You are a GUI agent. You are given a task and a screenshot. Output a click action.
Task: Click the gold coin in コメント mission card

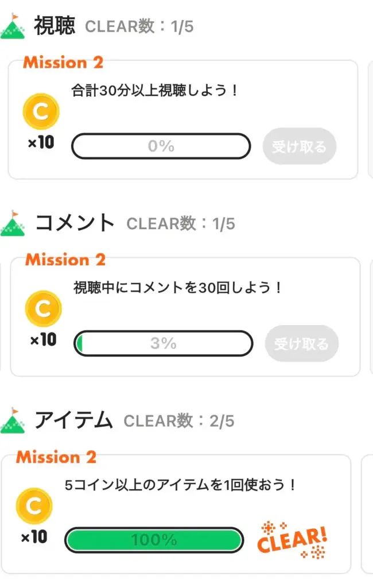coord(43,309)
